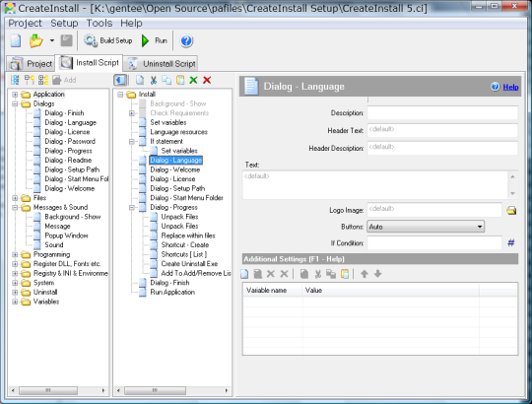532x404 pixels.
Task: Click the Help link in the dialog header
Action: [x=510, y=87]
